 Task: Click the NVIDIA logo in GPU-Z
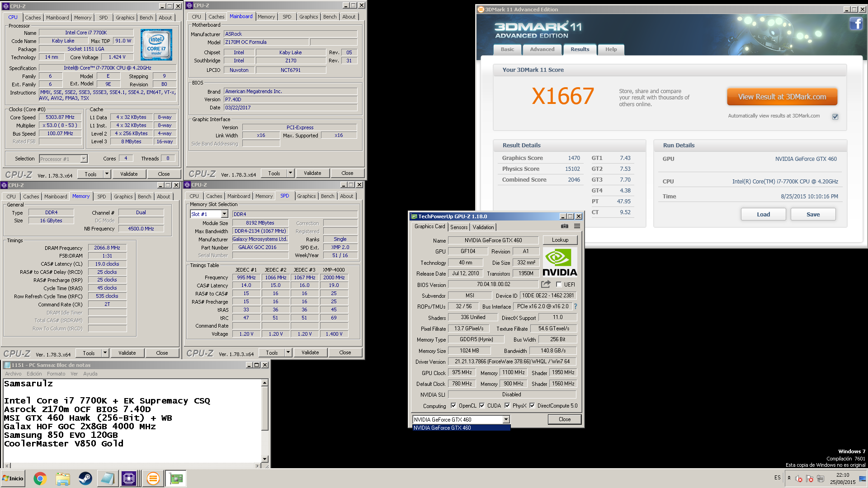point(560,262)
